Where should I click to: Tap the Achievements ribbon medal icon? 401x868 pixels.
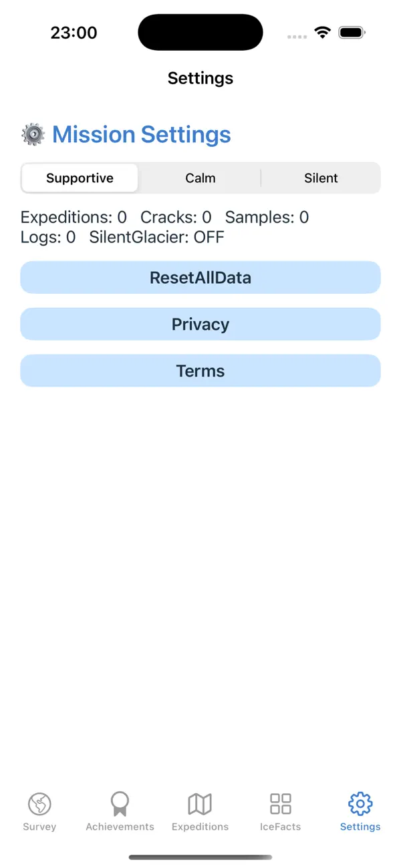click(x=120, y=804)
